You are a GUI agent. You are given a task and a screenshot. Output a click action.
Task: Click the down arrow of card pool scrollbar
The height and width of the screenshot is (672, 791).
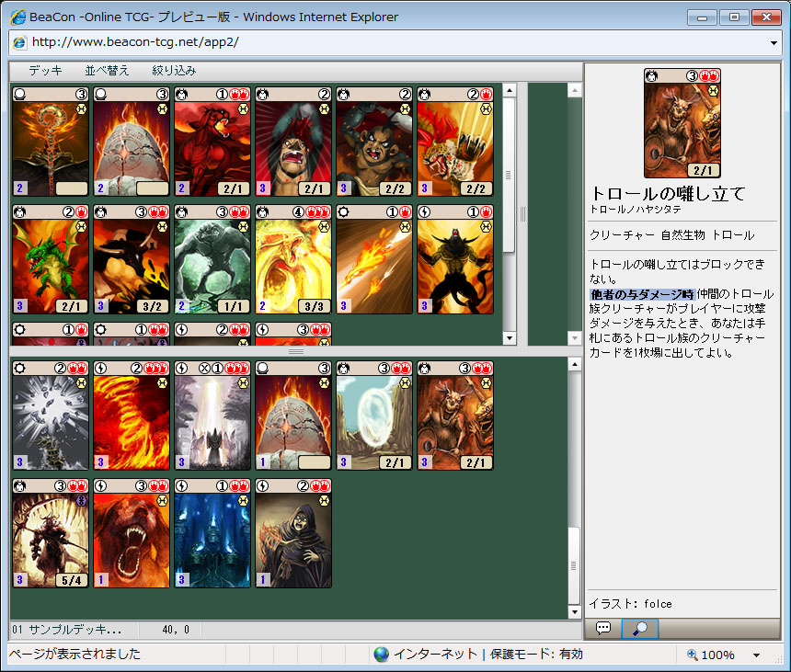509,338
